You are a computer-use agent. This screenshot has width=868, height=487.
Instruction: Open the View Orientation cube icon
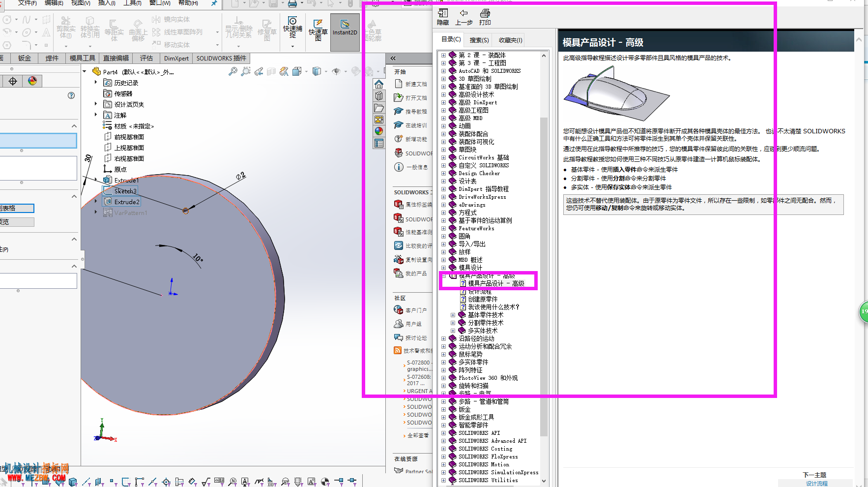point(297,72)
